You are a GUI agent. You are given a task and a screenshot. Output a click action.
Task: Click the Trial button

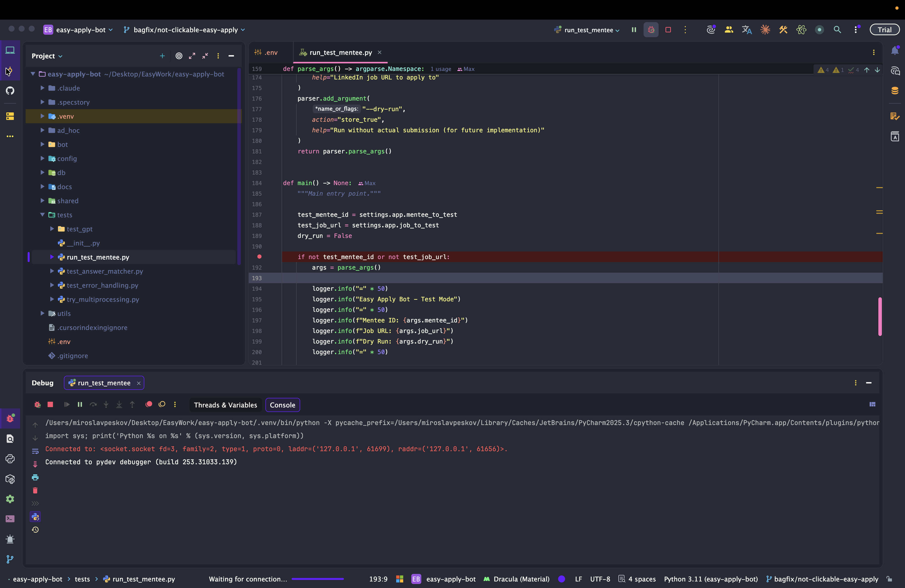[x=884, y=30]
